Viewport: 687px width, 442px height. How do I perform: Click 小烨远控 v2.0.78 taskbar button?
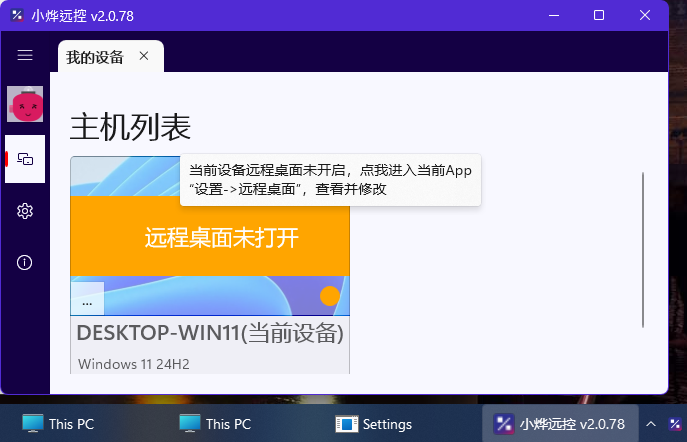[x=560, y=424]
